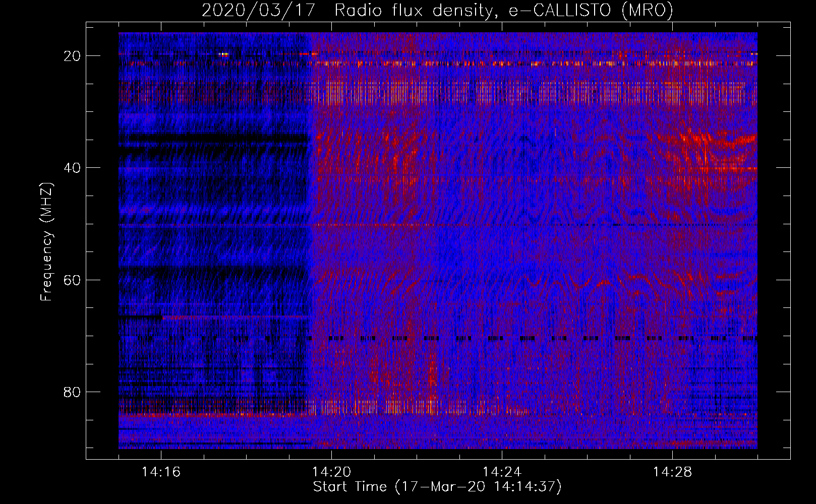The width and height of the screenshot is (816, 504).
Task: Click the 'Frequency (MHZ)' y-axis label
Action: [x=46, y=242]
